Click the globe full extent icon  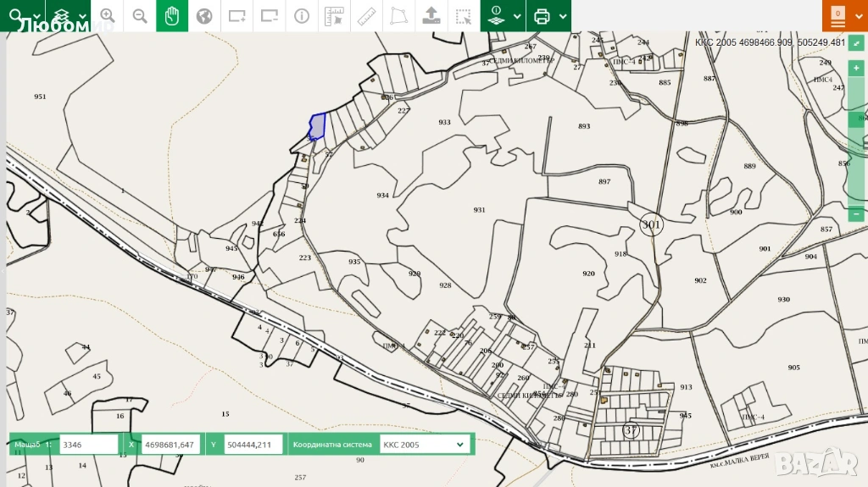tap(204, 16)
